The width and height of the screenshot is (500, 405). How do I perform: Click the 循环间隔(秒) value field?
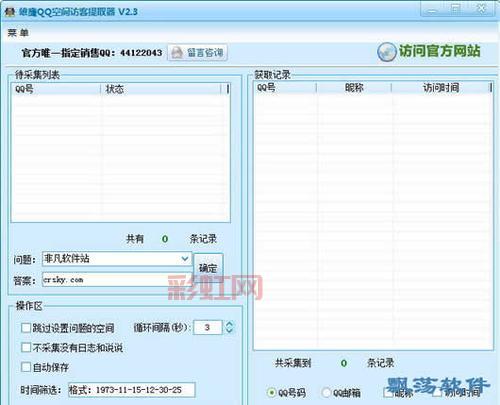[x=208, y=327]
